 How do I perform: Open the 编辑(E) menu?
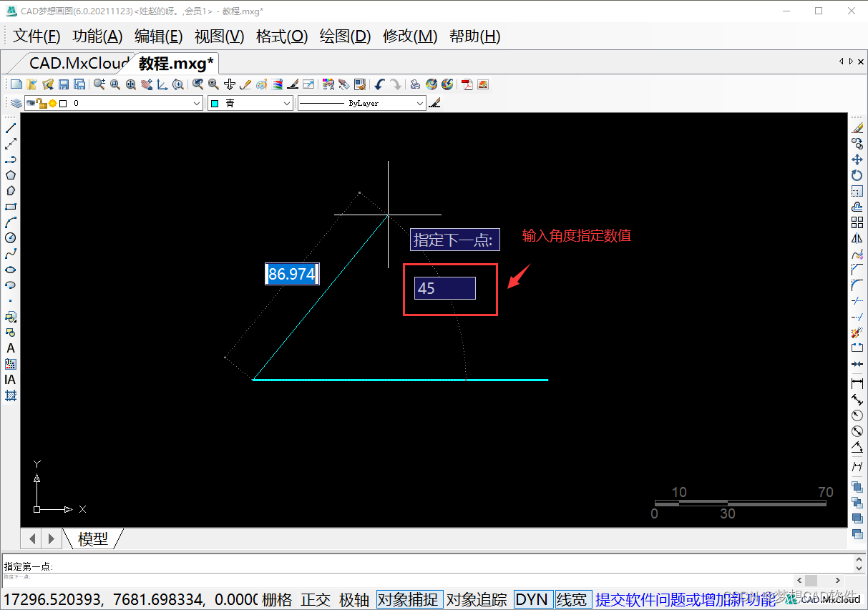point(159,36)
